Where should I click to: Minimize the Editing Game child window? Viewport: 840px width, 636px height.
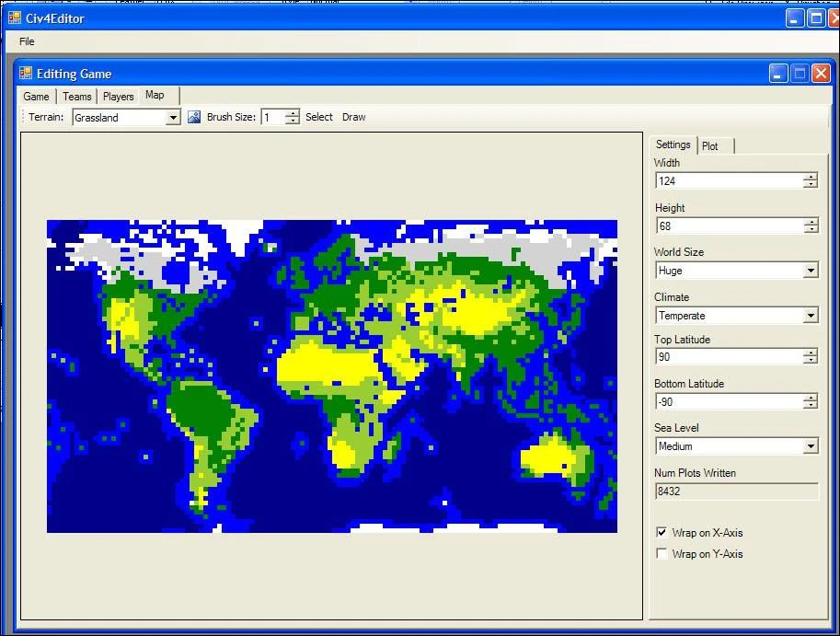[779, 74]
